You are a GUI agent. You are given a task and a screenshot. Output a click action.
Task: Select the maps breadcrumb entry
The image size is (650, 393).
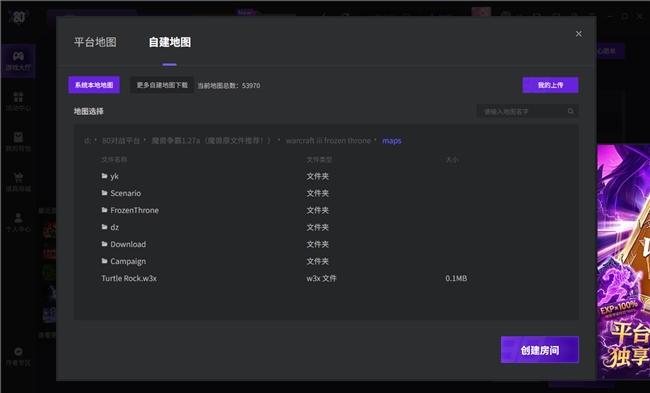coord(392,141)
